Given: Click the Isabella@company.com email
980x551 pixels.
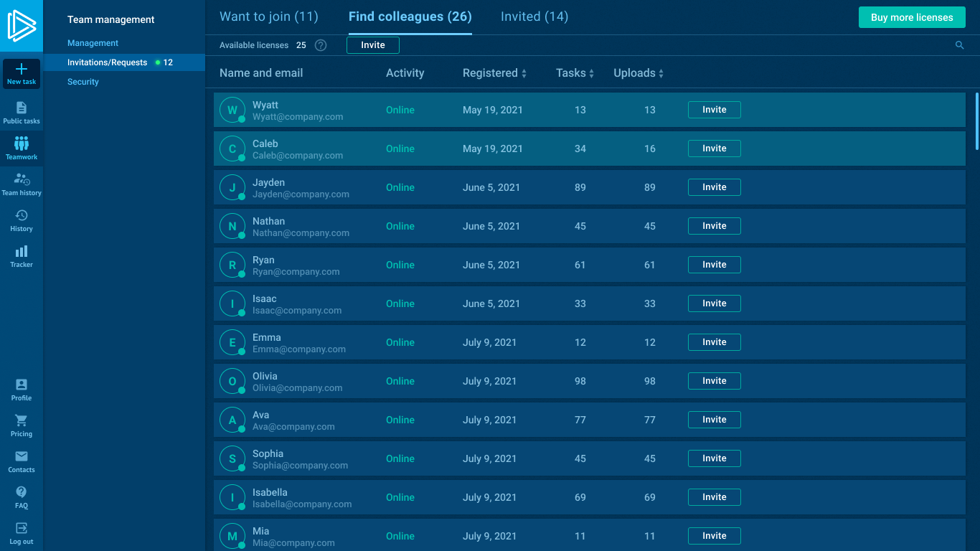Looking at the screenshot, I should click(302, 504).
